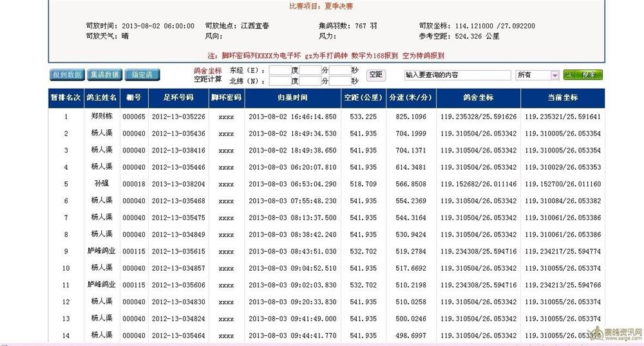Click the 空距(公里) column header
644x346 pixels.
(x=363, y=98)
